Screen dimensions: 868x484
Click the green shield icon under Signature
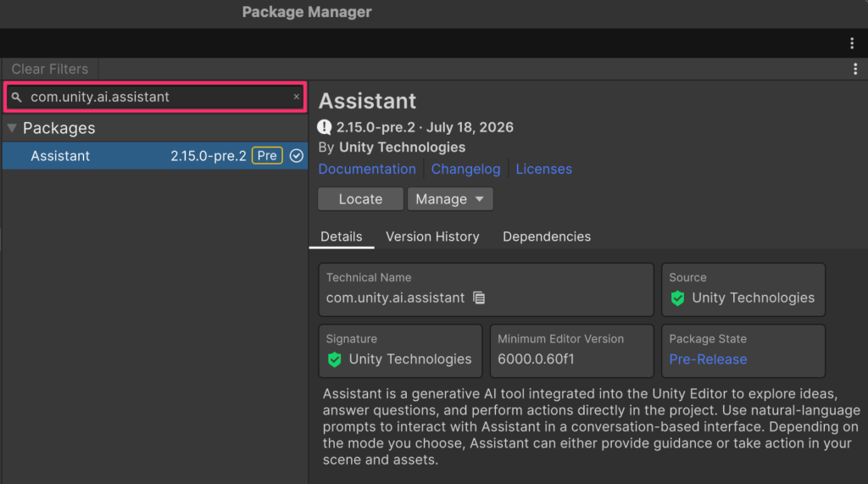click(334, 359)
